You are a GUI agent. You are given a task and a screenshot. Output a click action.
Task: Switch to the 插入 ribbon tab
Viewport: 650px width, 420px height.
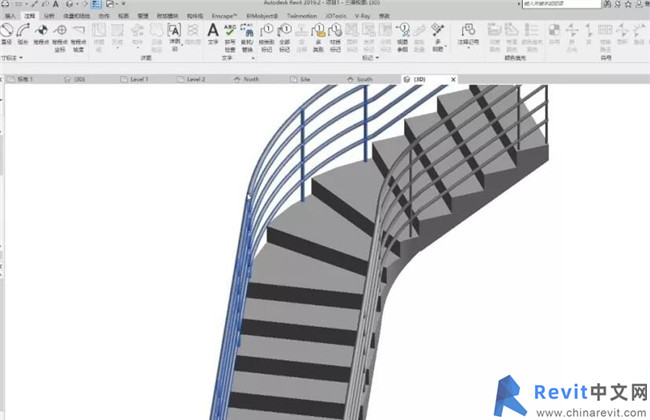[x=10, y=16]
